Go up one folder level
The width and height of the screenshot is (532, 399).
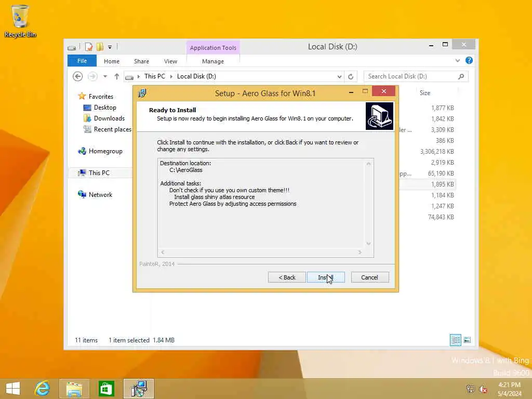point(117,76)
